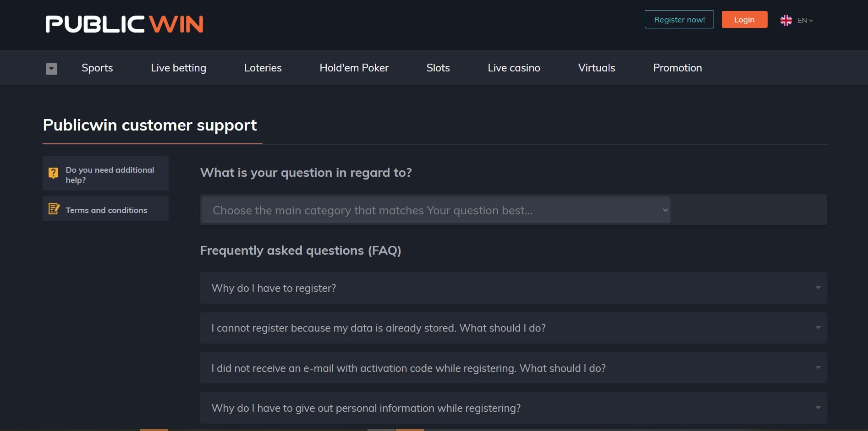Go to Virtuals section
The width and height of the screenshot is (868, 431).
(596, 68)
